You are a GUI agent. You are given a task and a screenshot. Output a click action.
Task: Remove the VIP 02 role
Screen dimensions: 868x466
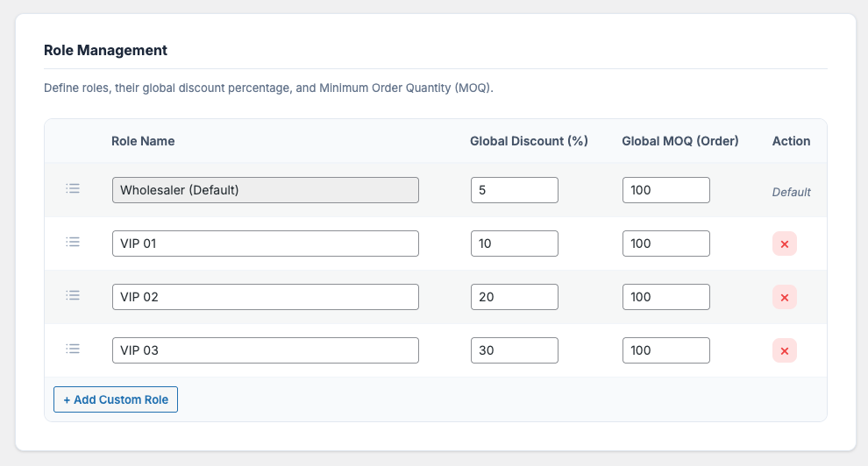coord(784,298)
